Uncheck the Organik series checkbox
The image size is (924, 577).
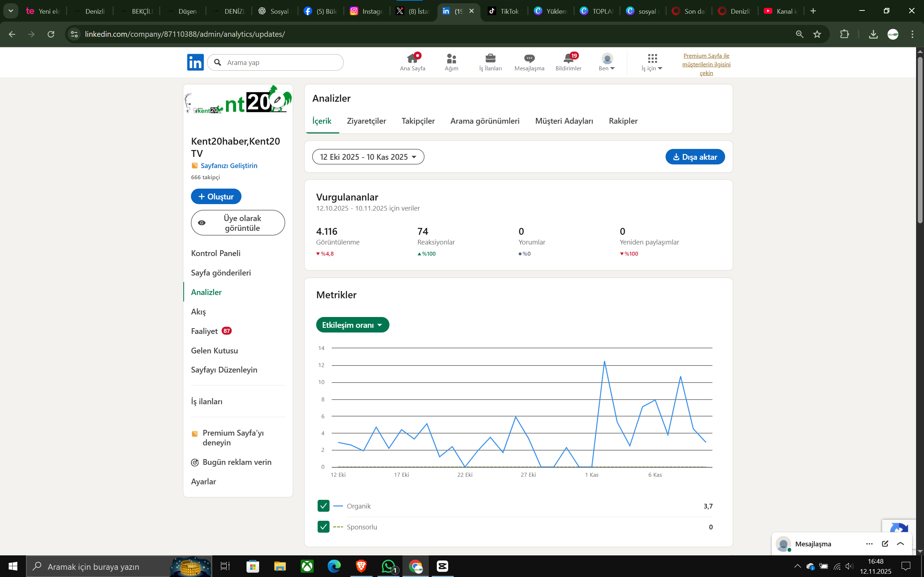(323, 506)
